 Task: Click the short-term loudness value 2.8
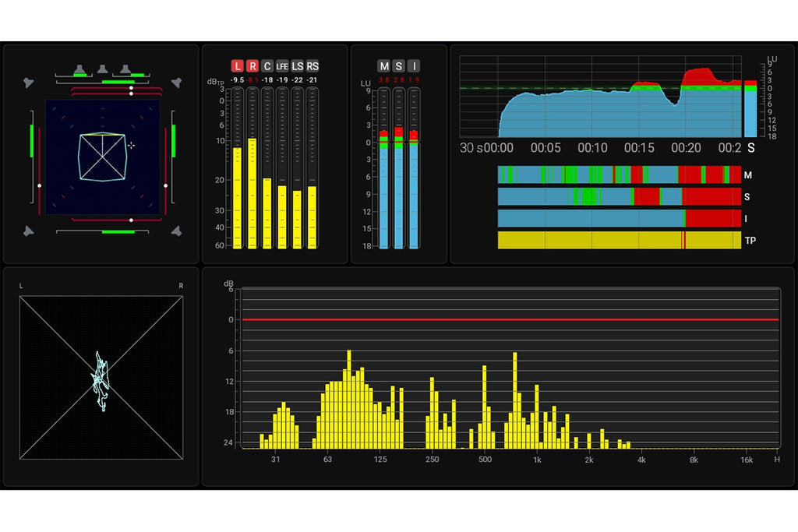click(x=399, y=80)
